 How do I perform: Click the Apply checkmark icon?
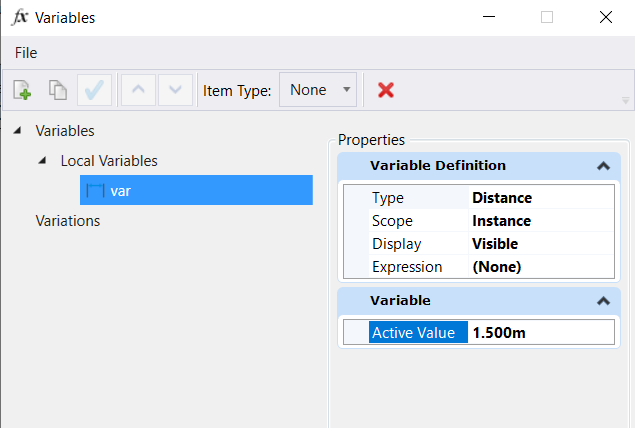96,90
